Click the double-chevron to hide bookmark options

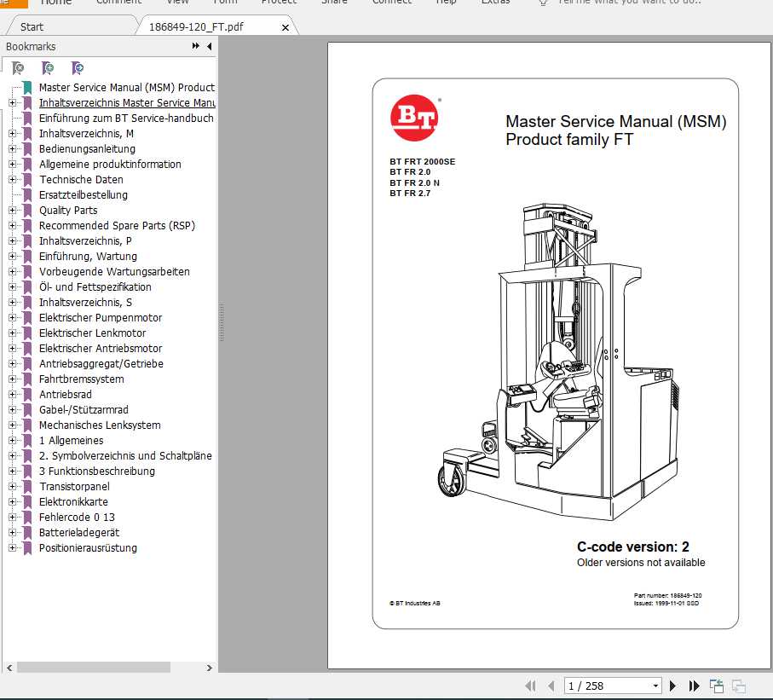point(194,47)
